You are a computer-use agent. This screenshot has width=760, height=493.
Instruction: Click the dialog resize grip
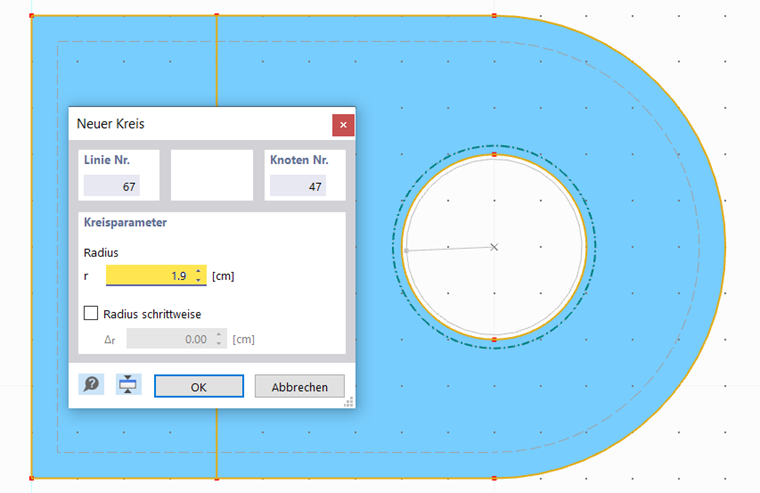tap(349, 402)
